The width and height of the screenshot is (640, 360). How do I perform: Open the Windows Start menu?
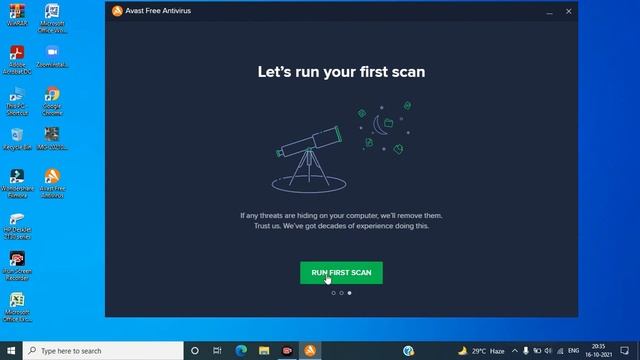(11, 351)
